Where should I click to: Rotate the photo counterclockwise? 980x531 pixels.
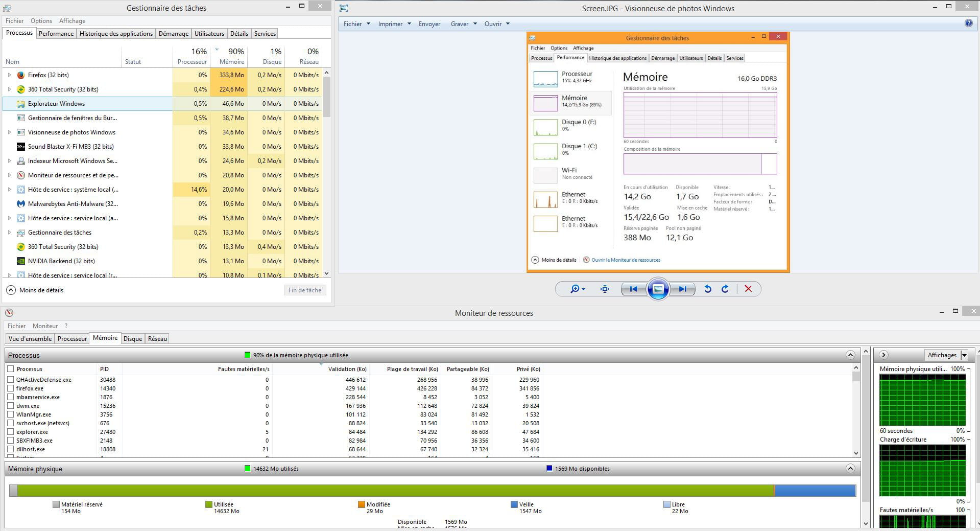708,289
